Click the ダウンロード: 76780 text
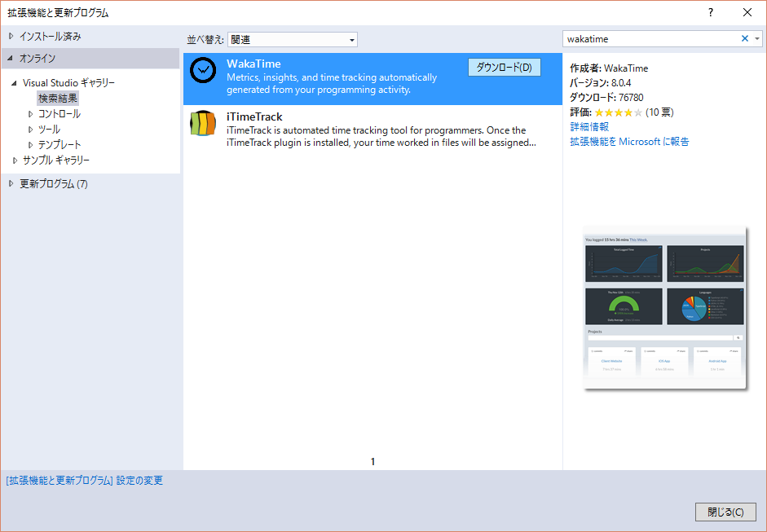 [x=606, y=97]
